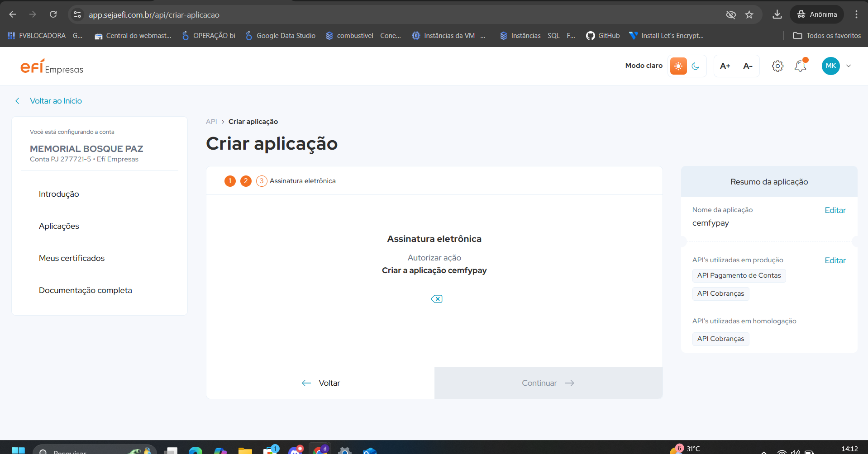Click Voltar ao Início link
The height and width of the screenshot is (454, 868).
pyautogui.click(x=56, y=101)
